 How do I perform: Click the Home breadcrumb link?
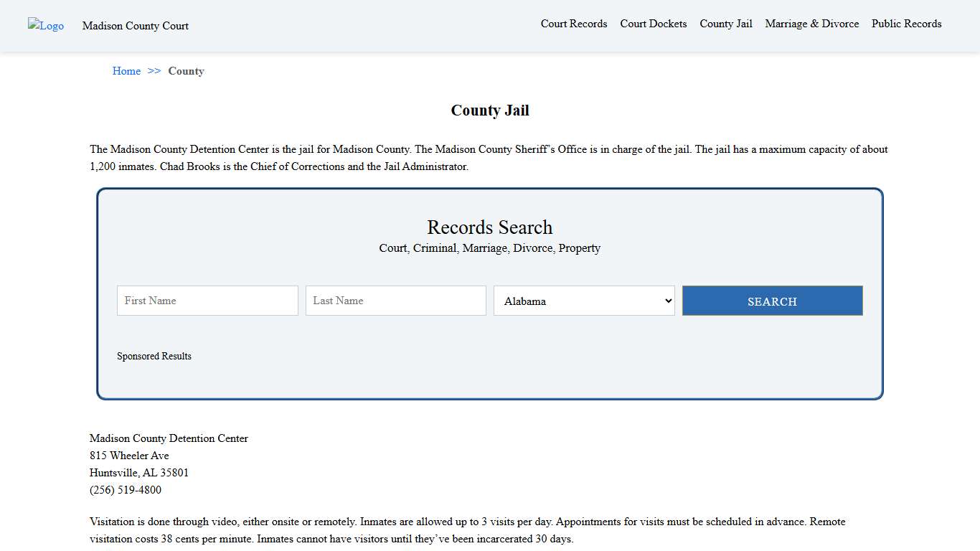(x=126, y=71)
